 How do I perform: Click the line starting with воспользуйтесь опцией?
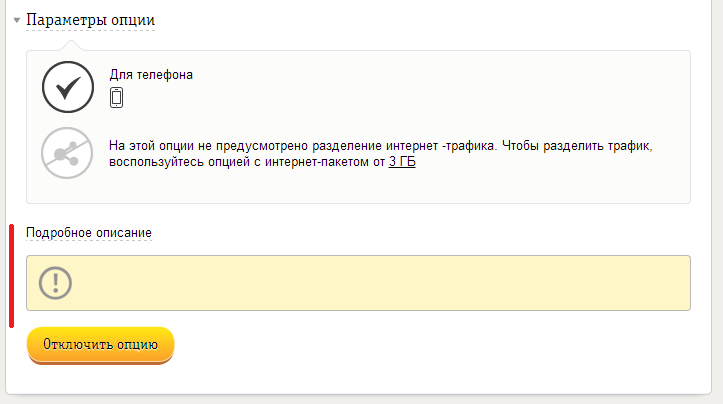(x=262, y=162)
